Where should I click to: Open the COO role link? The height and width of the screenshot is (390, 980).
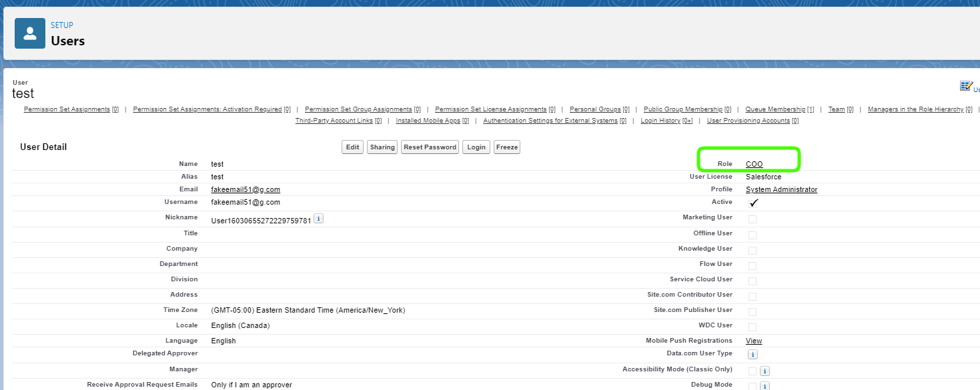[754, 164]
